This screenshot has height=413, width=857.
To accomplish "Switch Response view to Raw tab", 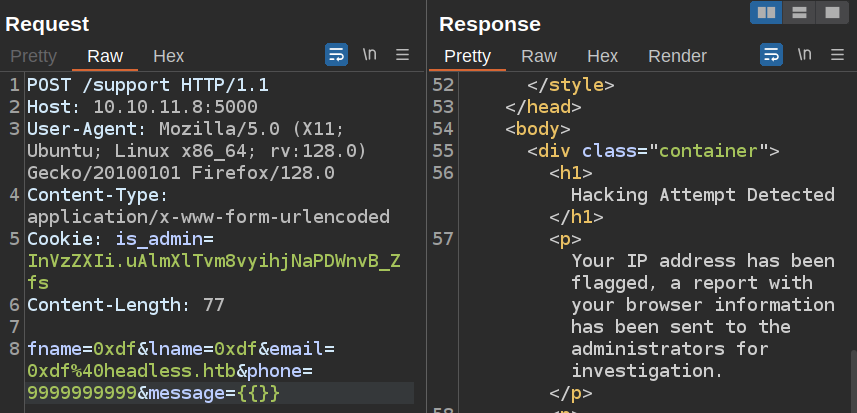I will (x=539, y=56).
